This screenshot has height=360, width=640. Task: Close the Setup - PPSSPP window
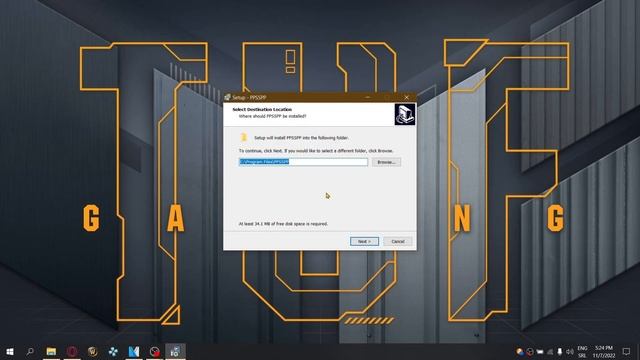407,97
